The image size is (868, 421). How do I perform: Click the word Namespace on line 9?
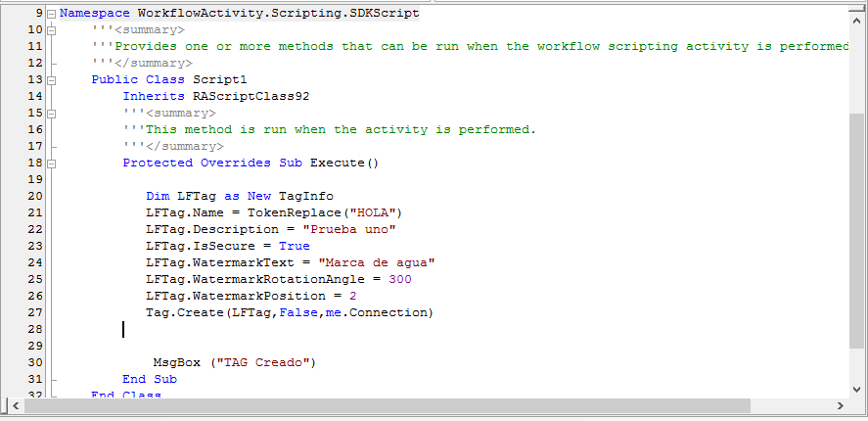(x=95, y=14)
